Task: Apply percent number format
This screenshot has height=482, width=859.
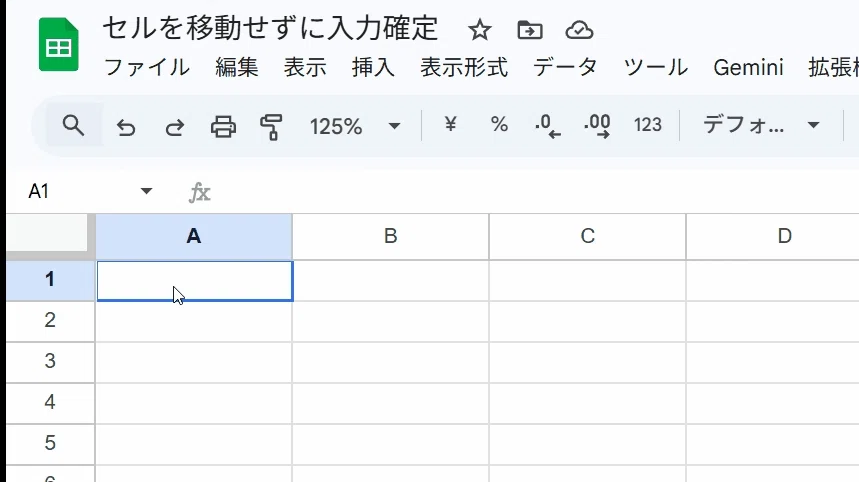Action: coord(499,125)
